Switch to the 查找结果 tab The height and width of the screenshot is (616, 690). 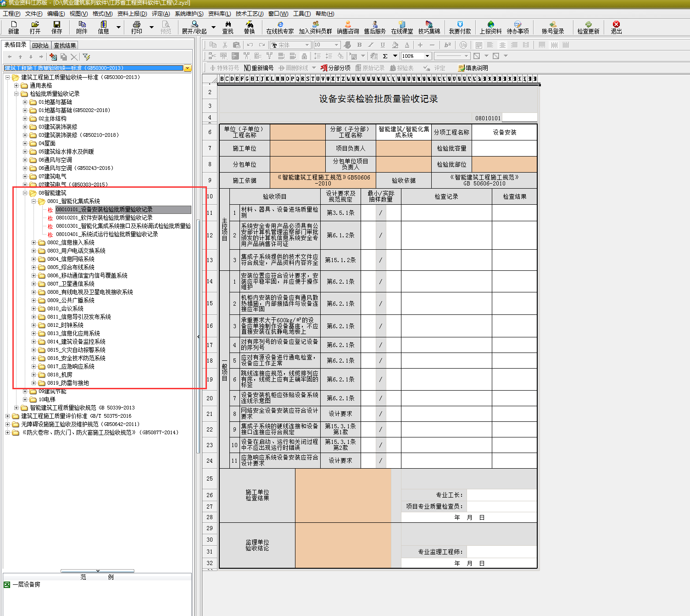(65, 45)
